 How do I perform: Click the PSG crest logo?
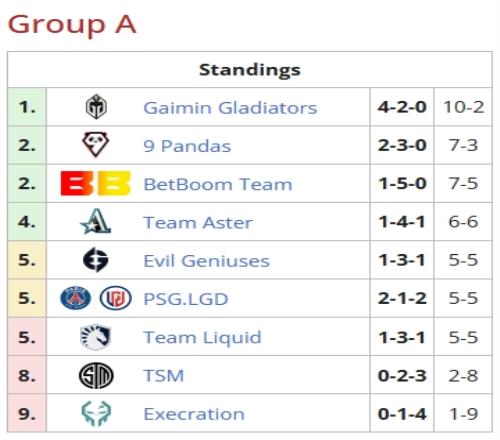[75, 298]
